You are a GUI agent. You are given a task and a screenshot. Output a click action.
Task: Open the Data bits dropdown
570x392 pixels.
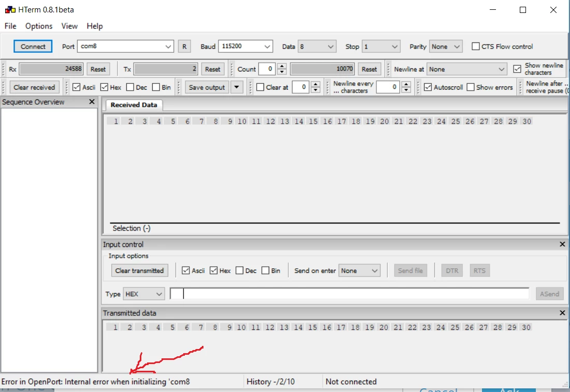(x=316, y=47)
